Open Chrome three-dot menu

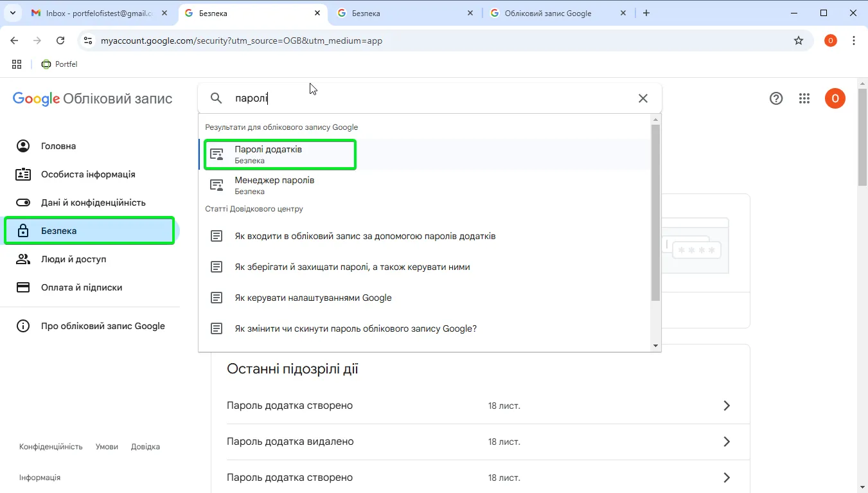pos(854,40)
